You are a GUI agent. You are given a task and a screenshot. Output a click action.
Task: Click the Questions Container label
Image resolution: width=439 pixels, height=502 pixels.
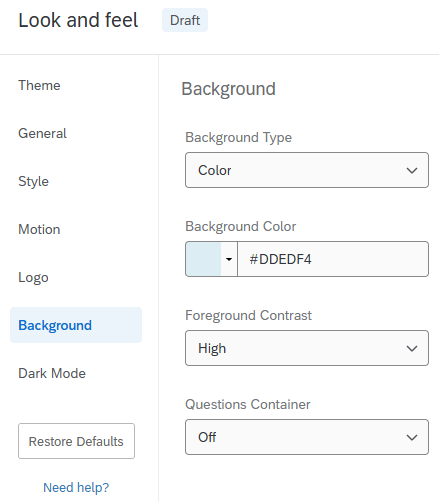point(248,404)
